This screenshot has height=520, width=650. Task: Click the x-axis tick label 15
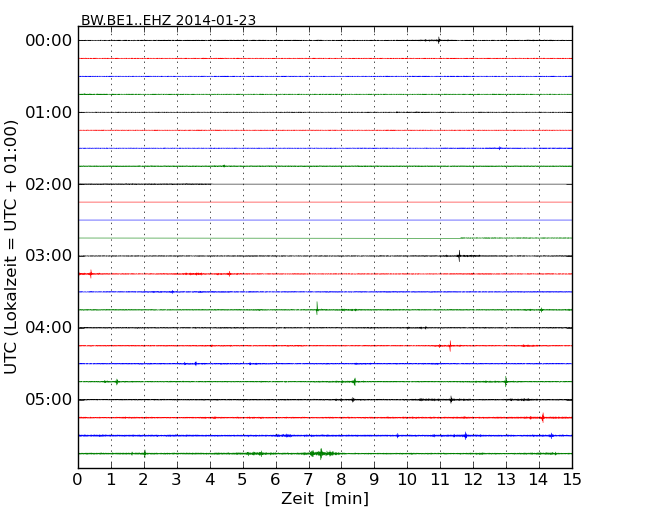point(572,479)
